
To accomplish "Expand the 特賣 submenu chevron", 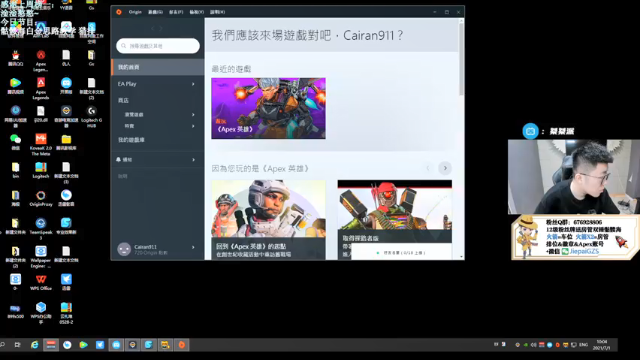I will 193,126.
